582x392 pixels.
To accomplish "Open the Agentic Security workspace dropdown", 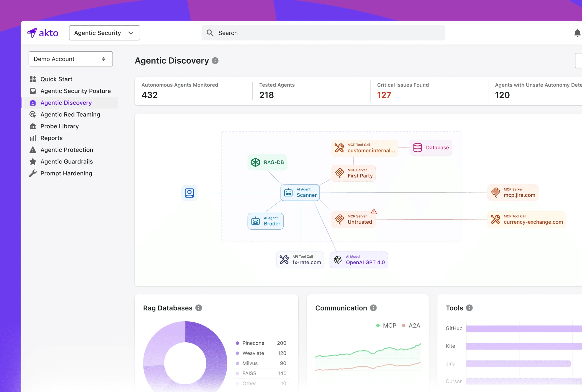I will tap(104, 33).
